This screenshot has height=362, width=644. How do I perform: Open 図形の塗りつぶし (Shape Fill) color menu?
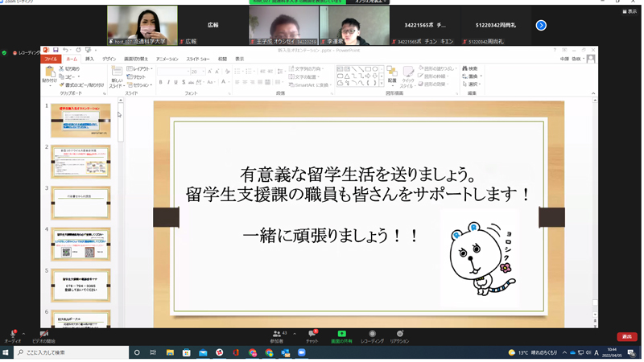click(x=438, y=68)
